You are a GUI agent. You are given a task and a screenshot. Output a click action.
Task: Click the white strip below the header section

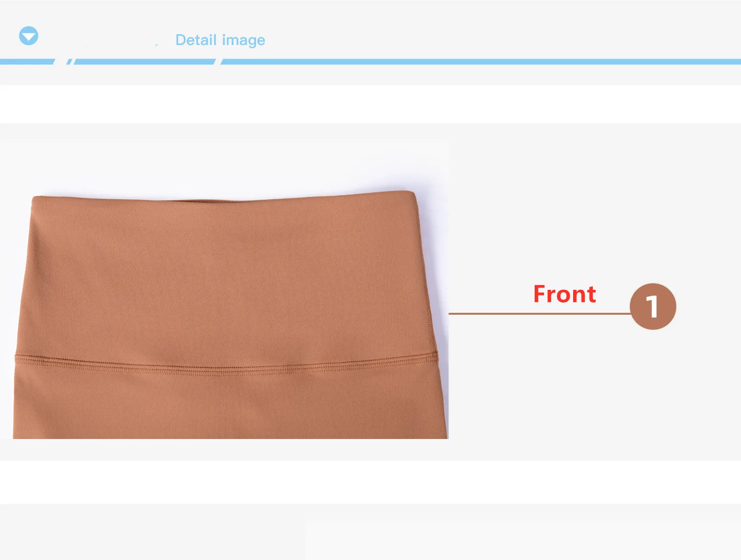click(x=370, y=104)
